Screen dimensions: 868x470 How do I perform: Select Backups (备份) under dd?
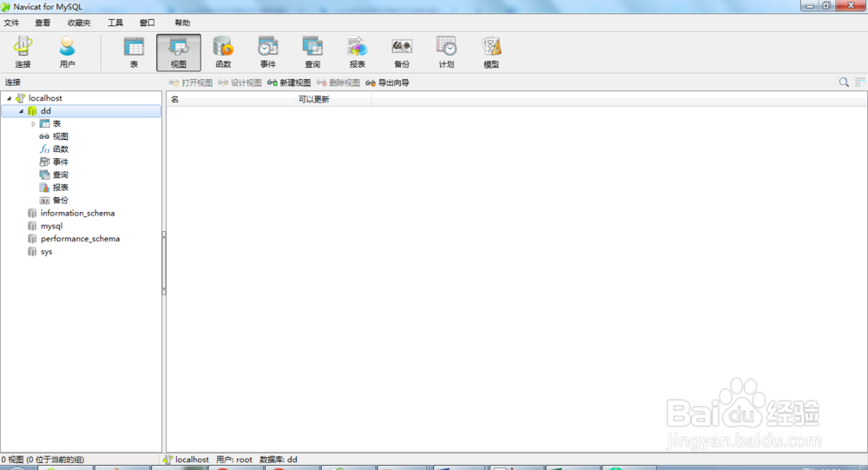click(61, 200)
